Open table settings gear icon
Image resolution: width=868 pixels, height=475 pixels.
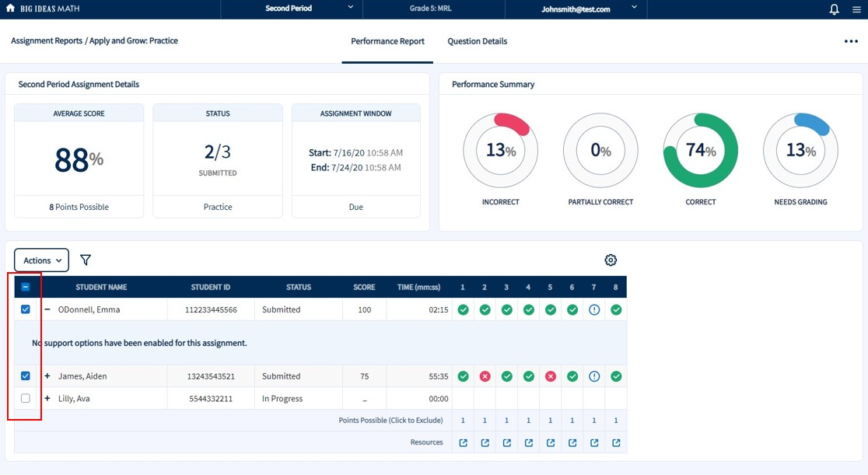pyautogui.click(x=611, y=260)
